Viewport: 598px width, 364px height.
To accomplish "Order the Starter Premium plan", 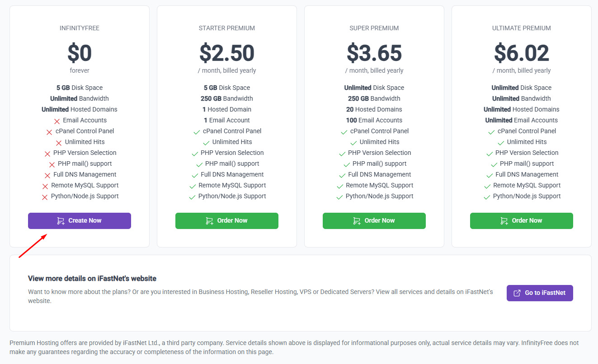I will [227, 221].
